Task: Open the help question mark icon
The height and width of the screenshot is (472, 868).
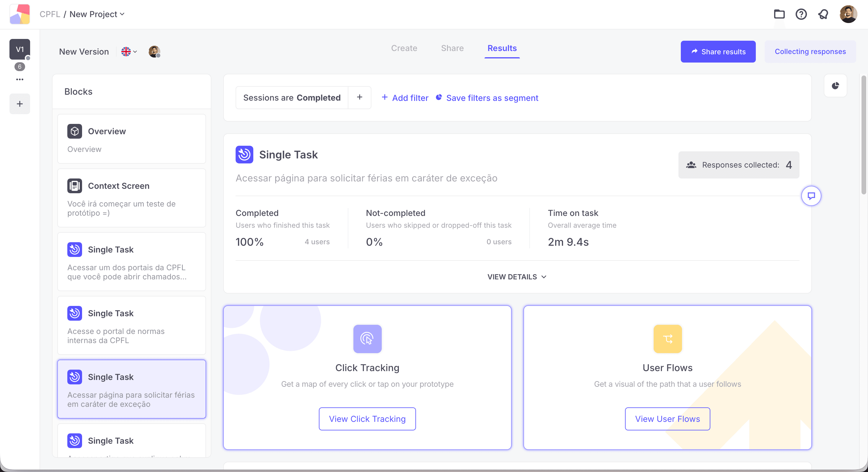Action: (x=801, y=14)
